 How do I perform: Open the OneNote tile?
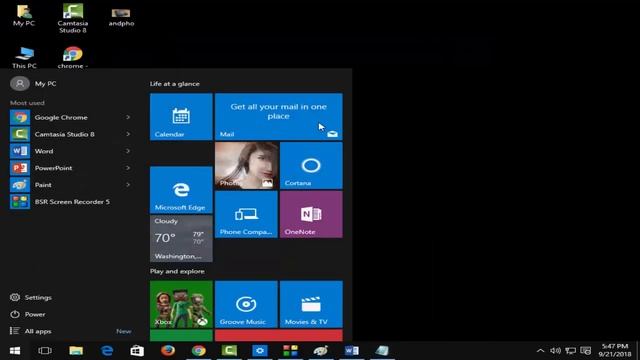pyautogui.click(x=311, y=214)
